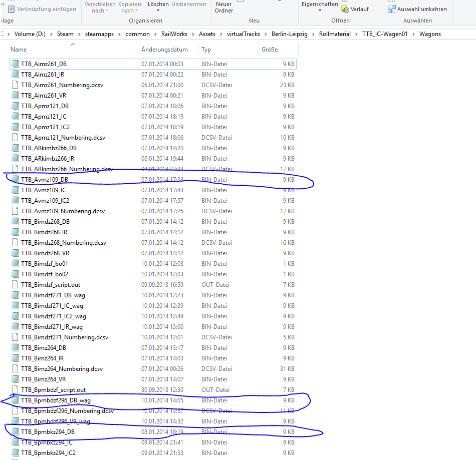This screenshot has width=476, height=460.
Task: Click the Auswahl umkehren icon
Action: pyautogui.click(x=392, y=9)
